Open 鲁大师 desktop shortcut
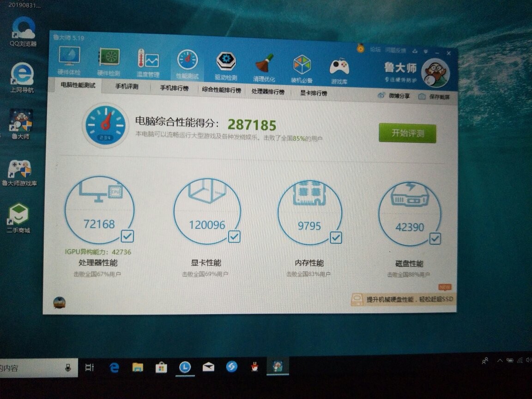532x399 pixels. tap(21, 124)
